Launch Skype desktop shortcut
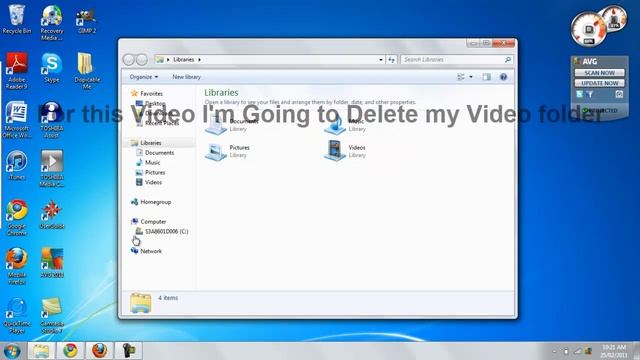This screenshot has width=640, height=360. (52, 68)
